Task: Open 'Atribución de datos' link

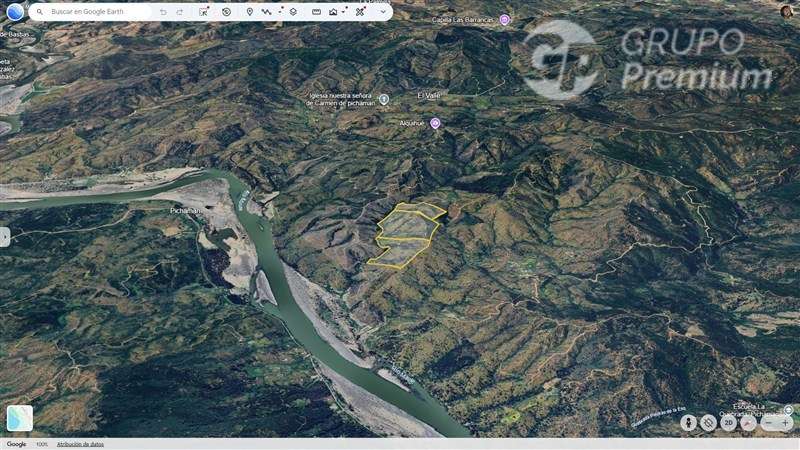Action: pyautogui.click(x=80, y=444)
